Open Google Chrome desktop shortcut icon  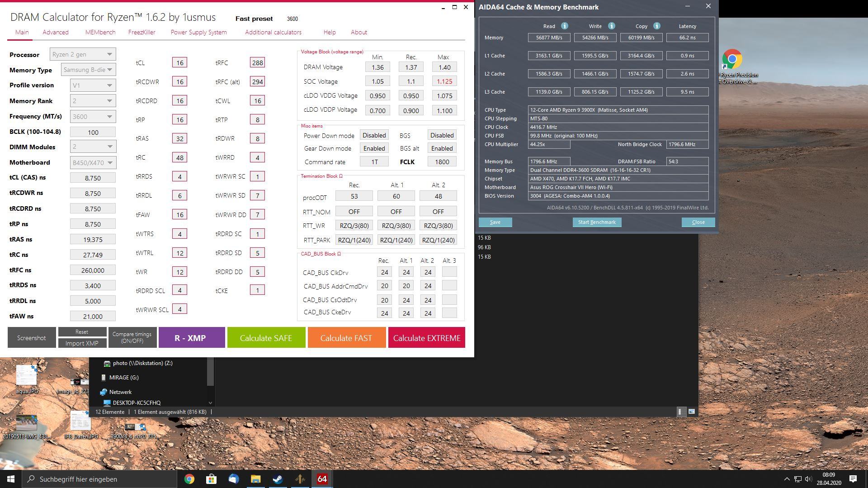[732, 59]
